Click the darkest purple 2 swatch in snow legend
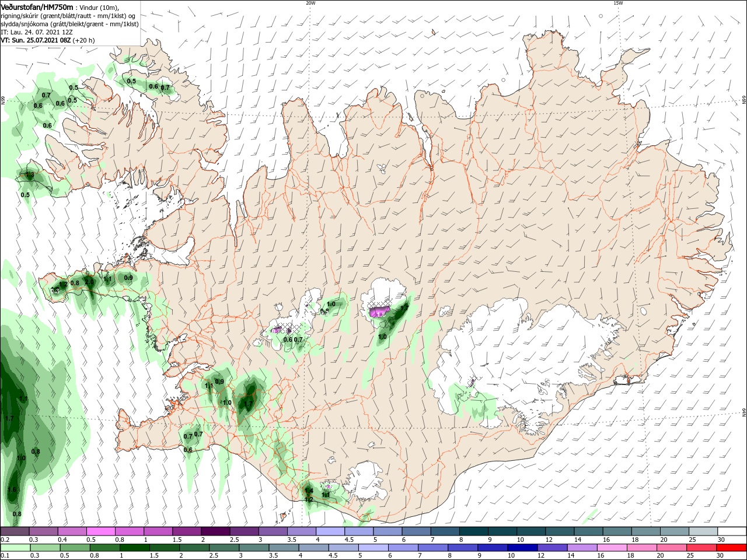Viewport: 747px width, 560px height. click(215, 531)
